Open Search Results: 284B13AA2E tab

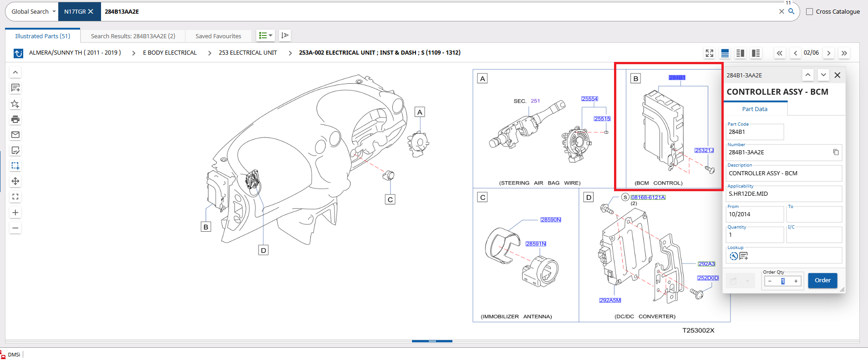(133, 36)
